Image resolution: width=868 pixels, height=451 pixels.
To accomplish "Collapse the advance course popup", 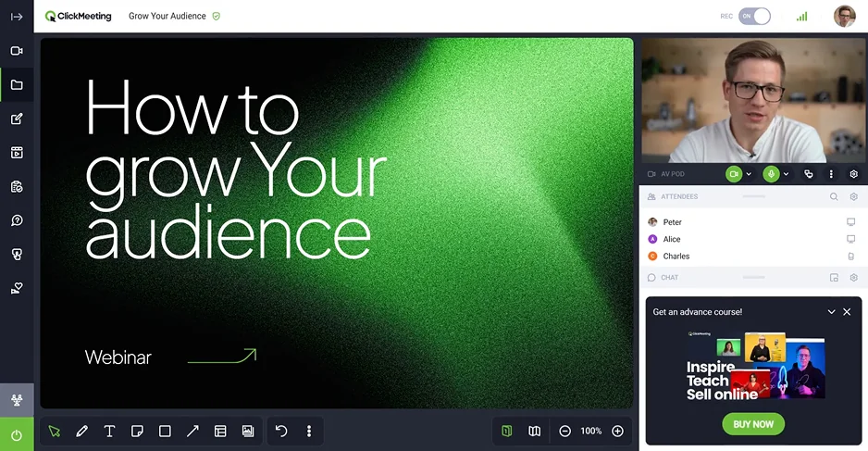I will pyautogui.click(x=831, y=312).
